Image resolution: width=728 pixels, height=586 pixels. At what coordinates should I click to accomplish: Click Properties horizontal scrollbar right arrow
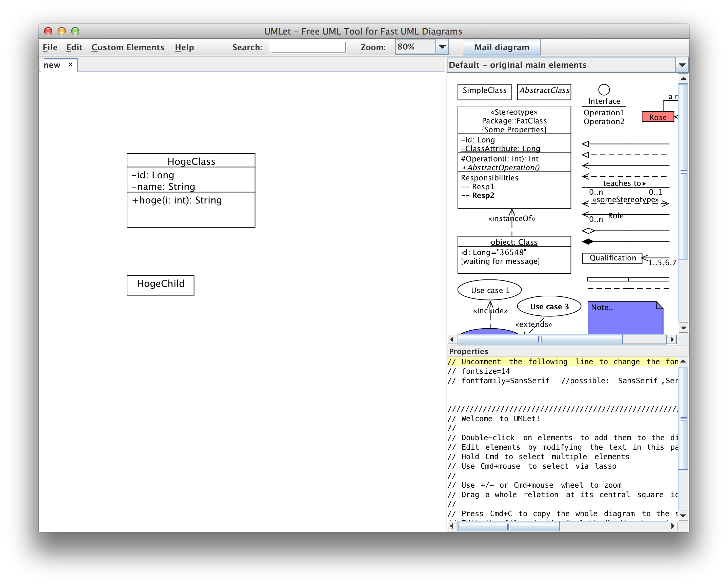[x=672, y=526]
